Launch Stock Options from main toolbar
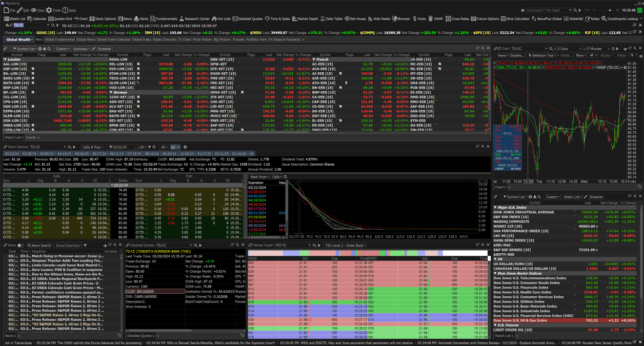 tap(103, 18)
